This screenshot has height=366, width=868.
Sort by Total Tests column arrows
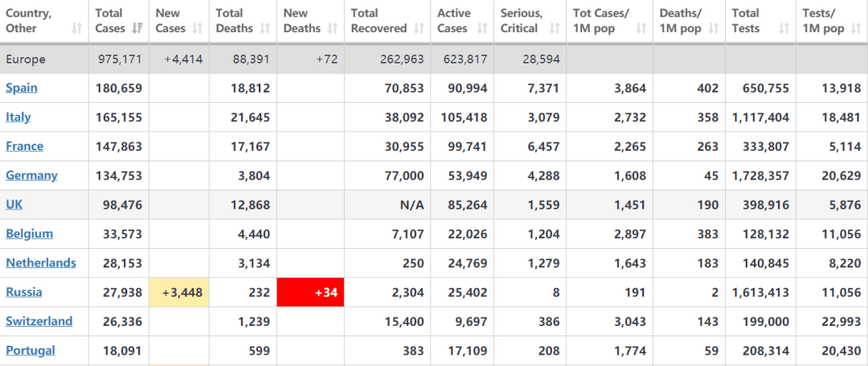(784, 29)
